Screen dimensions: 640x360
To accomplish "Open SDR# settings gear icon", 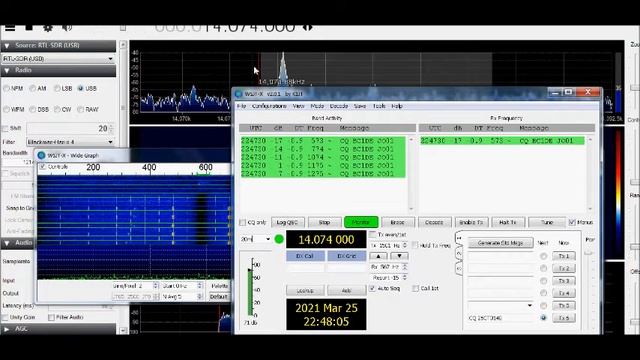I will tap(48, 28).
